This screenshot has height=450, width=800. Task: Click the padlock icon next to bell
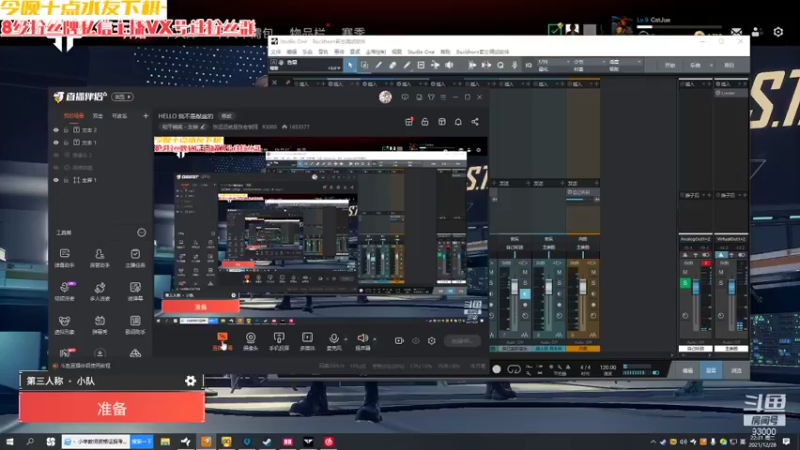424,122
